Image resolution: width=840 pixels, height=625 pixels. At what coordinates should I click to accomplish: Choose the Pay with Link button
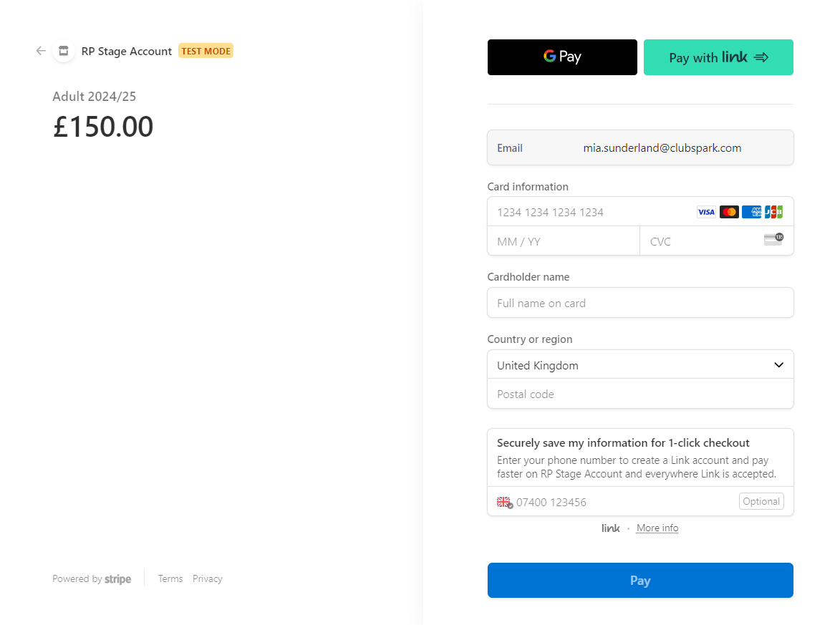[718, 57]
